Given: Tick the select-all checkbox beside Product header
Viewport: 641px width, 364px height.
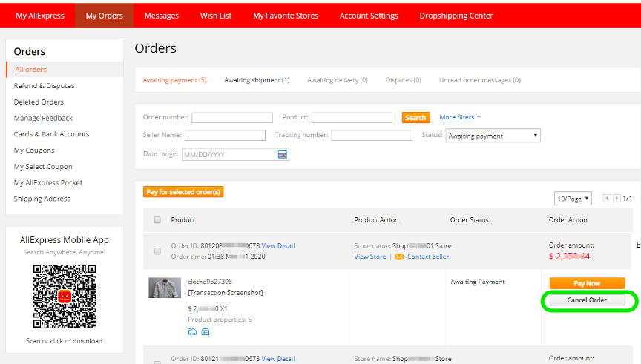Looking at the screenshot, I should click(x=157, y=219).
